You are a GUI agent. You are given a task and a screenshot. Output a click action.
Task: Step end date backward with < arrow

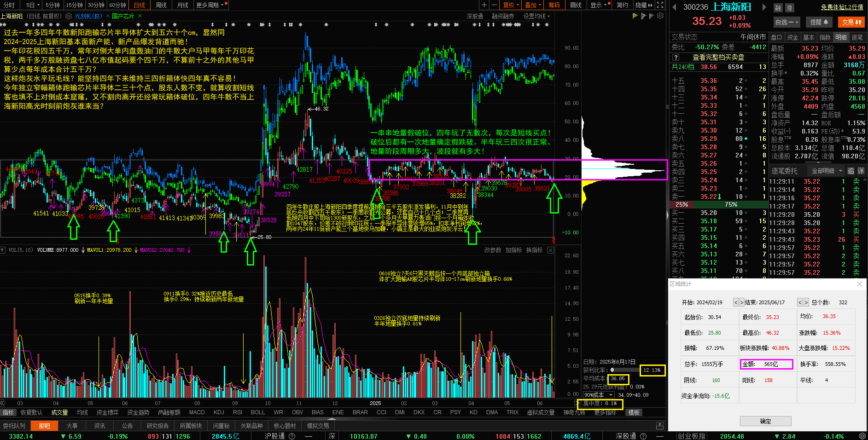pos(800,302)
